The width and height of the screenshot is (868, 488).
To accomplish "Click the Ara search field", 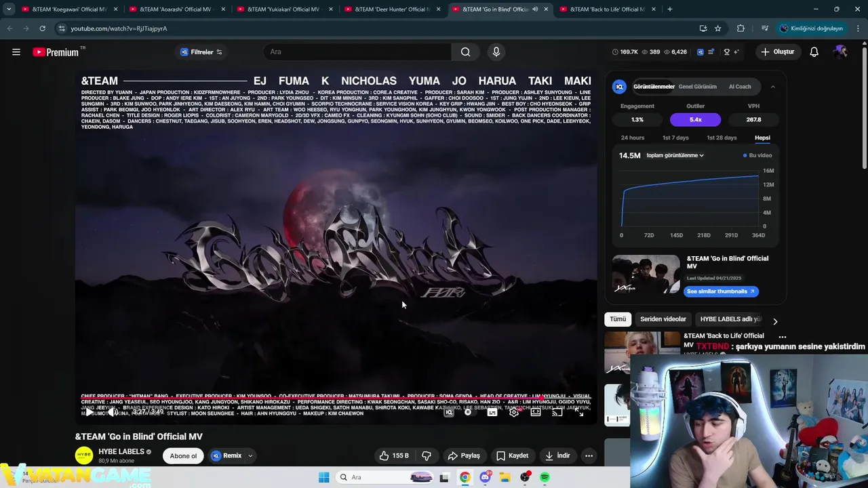I will point(357,52).
